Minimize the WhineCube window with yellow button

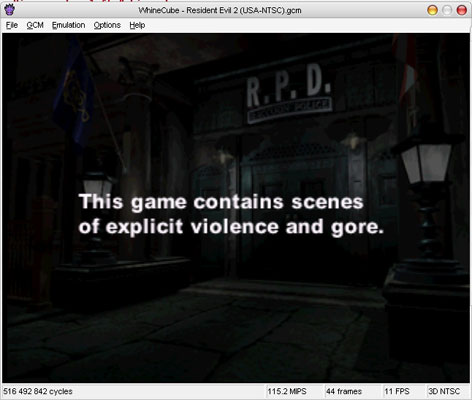tap(432, 10)
